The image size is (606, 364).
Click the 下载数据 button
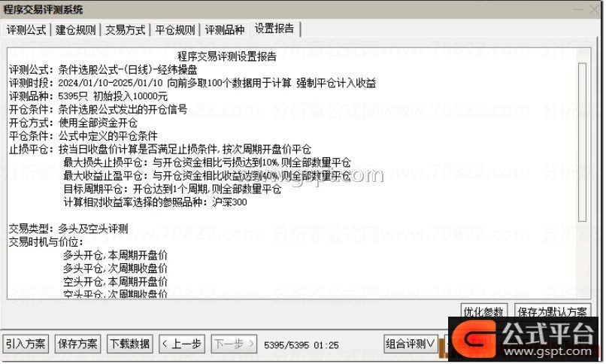pos(130,344)
